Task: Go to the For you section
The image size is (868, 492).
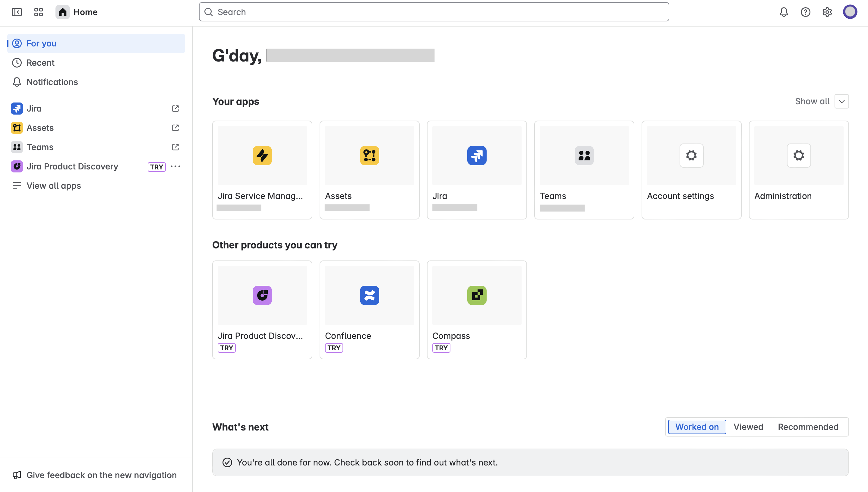Action: (x=41, y=43)
